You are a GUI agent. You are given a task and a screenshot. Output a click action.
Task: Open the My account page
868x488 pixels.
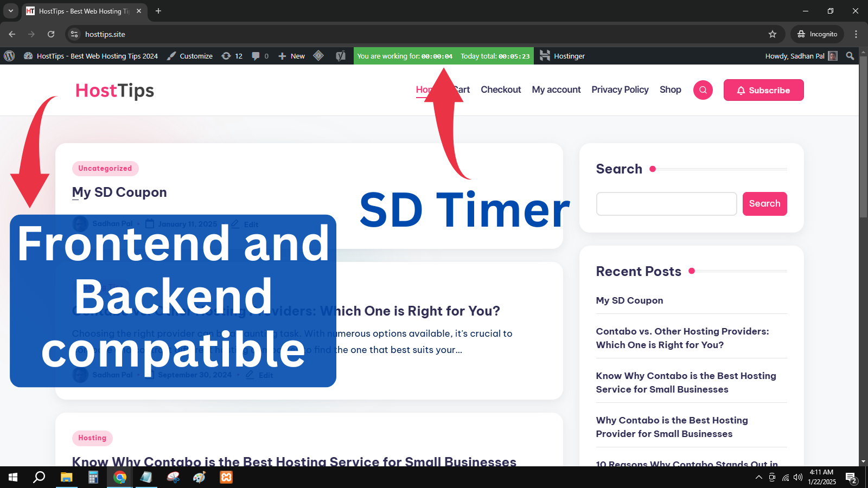pos(556,89)
